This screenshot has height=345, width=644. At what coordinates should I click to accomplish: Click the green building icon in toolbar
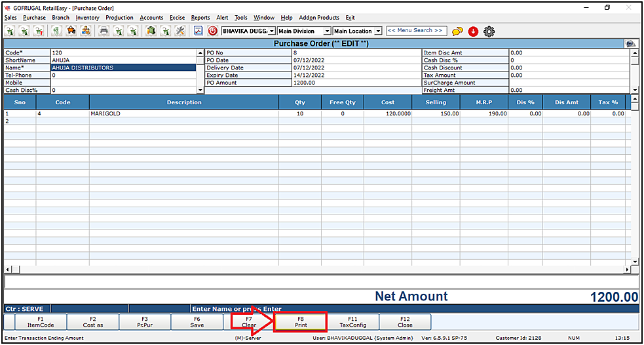pyautogui.click(x=152, y=31)
